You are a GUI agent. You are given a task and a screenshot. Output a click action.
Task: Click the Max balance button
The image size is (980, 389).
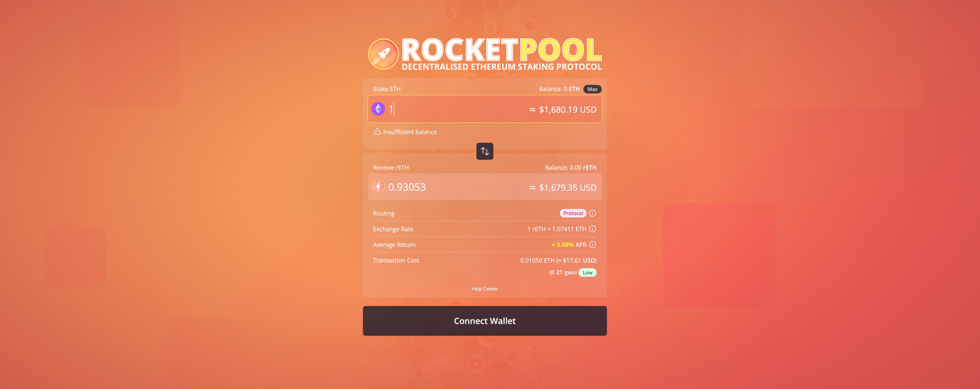592,89
